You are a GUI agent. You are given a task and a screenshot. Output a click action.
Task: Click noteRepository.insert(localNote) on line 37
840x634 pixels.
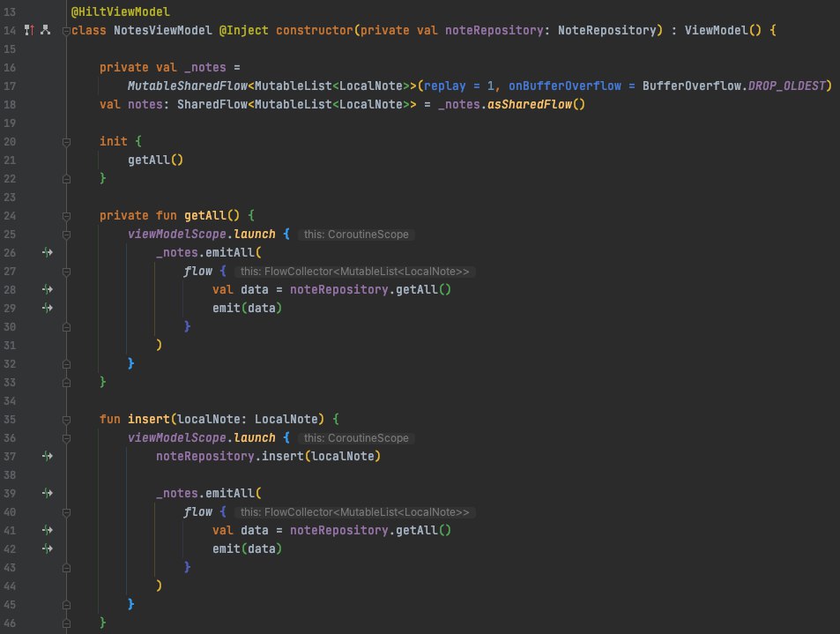point(268,456)
